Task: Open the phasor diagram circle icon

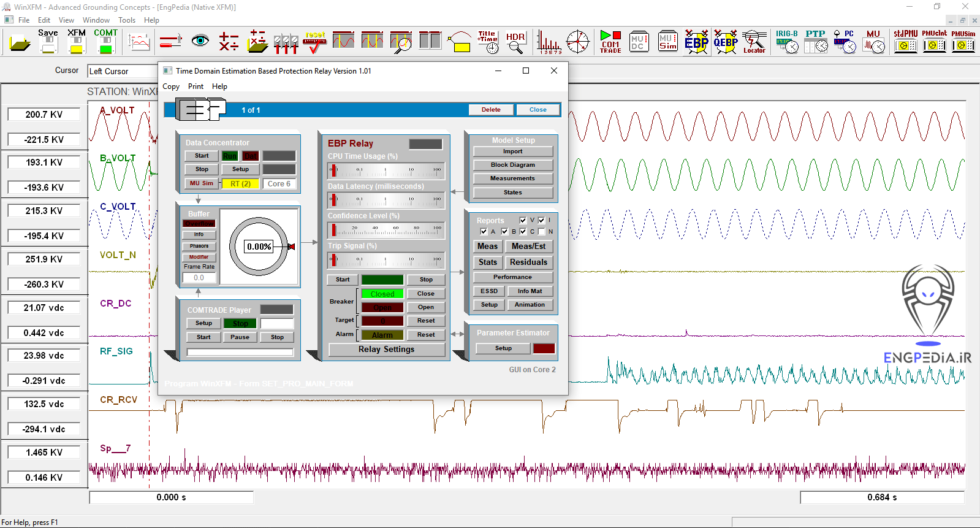Action: pos(577,42)
